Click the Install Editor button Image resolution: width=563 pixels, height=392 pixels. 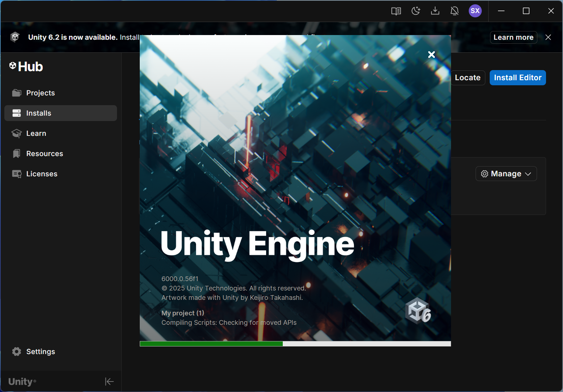(517, 78)
